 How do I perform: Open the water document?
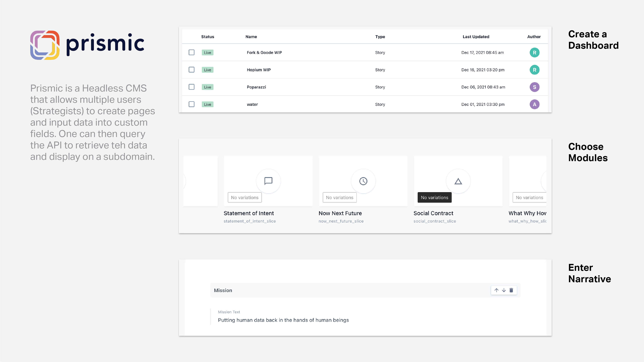(252, 104)
